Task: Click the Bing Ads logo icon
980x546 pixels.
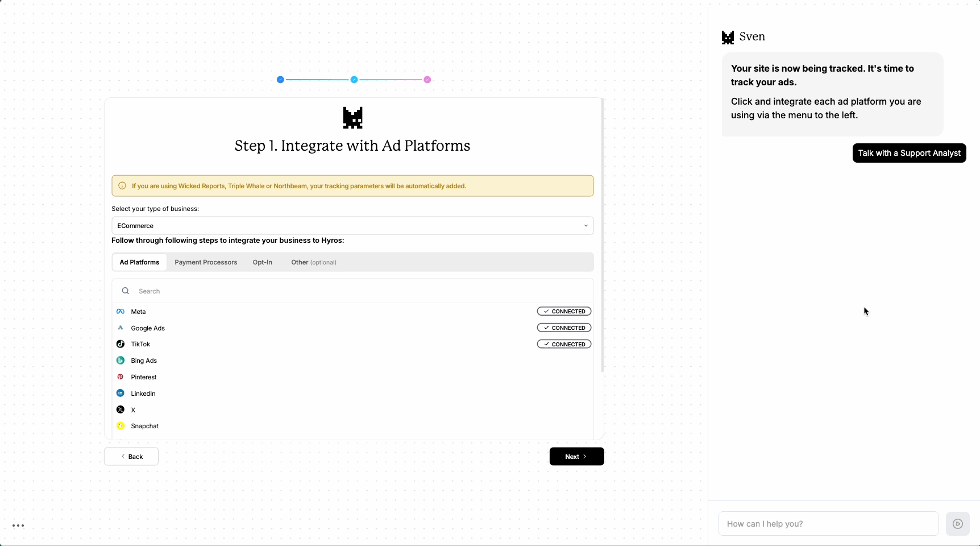Action: 121,361
